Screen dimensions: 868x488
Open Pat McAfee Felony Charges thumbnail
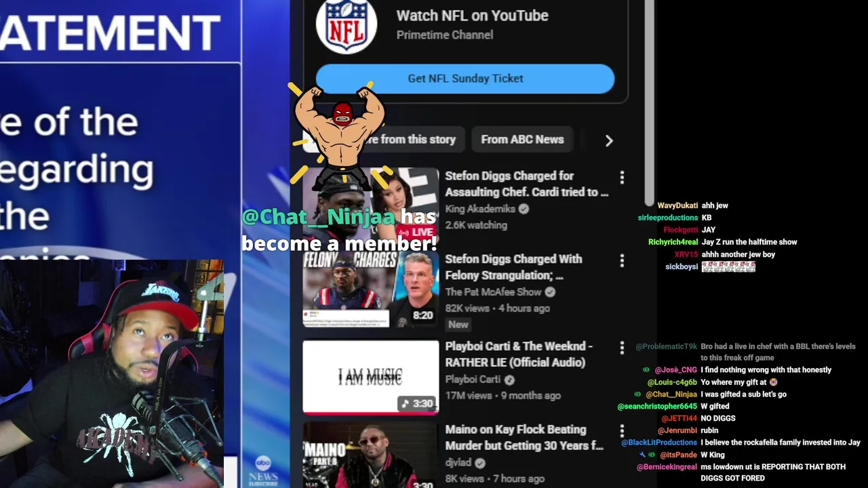pyautogui.click(x=370, y=290)
